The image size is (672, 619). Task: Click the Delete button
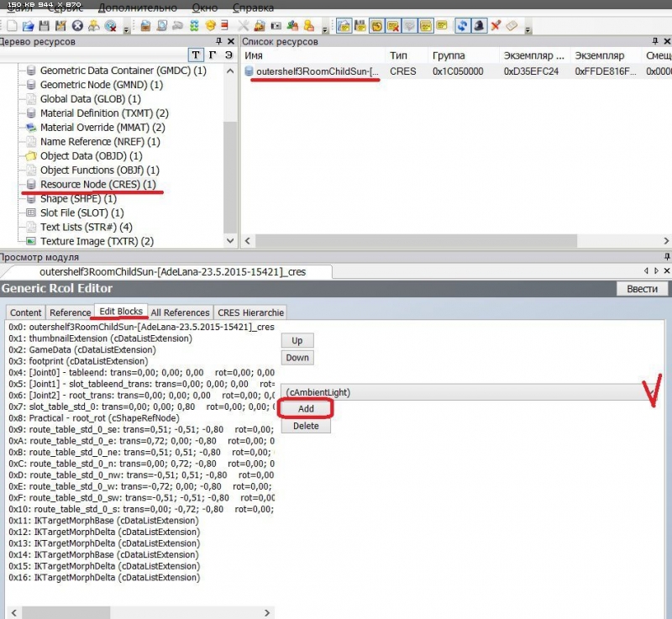[x=306, y=426]
